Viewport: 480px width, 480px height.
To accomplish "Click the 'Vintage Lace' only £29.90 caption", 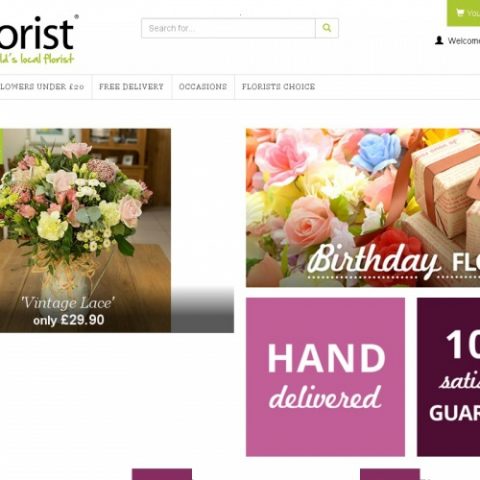I will pyautogui.click(x=68, y=311).
